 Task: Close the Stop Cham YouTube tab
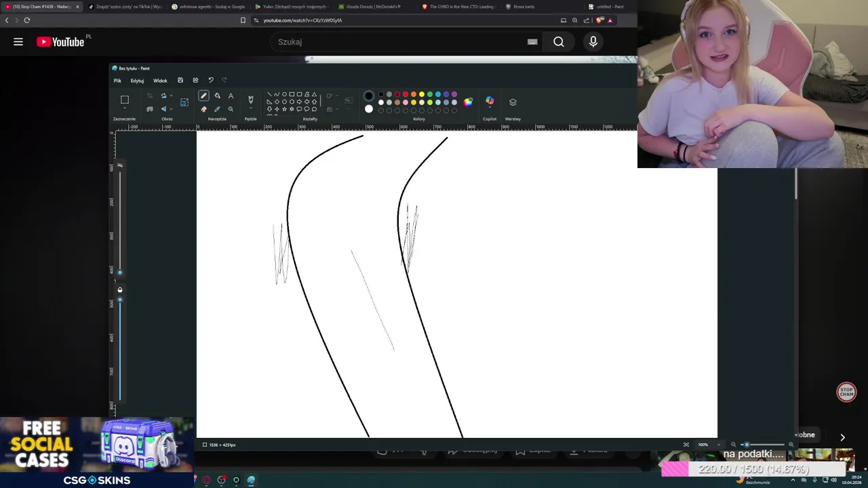pyautogui.click(x=77, y=7)
